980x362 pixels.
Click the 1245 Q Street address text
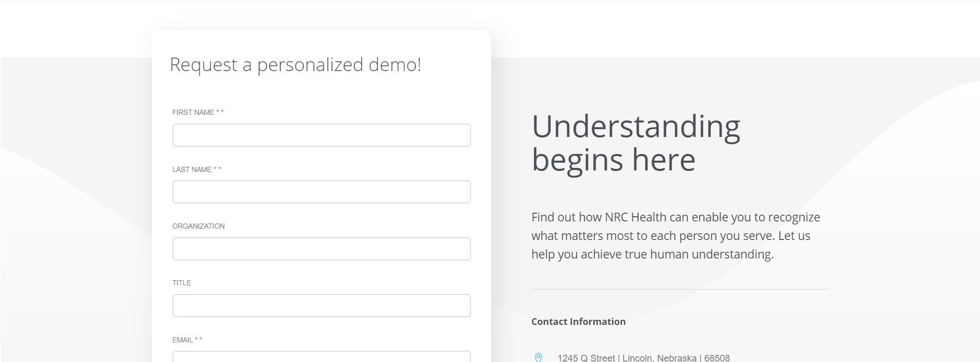[x=643, y=358]
